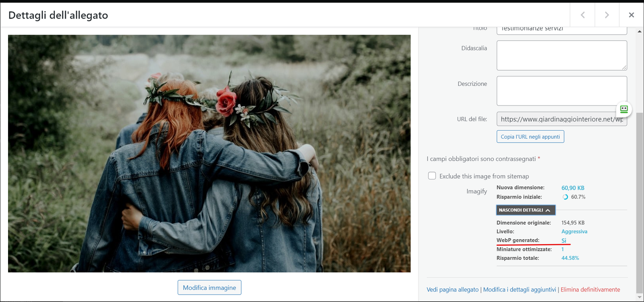
Task: Click the Miniature ottimizzate value 1
Action: 562,249
